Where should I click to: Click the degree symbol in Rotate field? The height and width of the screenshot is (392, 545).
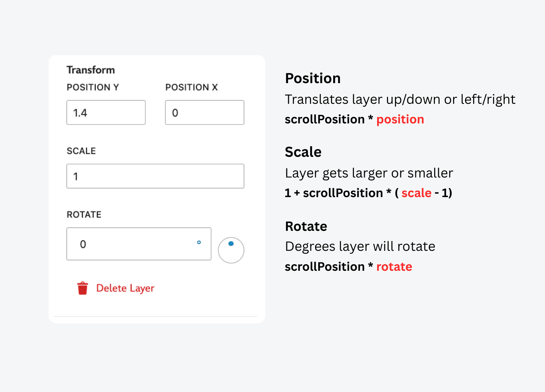pos(199,242)
